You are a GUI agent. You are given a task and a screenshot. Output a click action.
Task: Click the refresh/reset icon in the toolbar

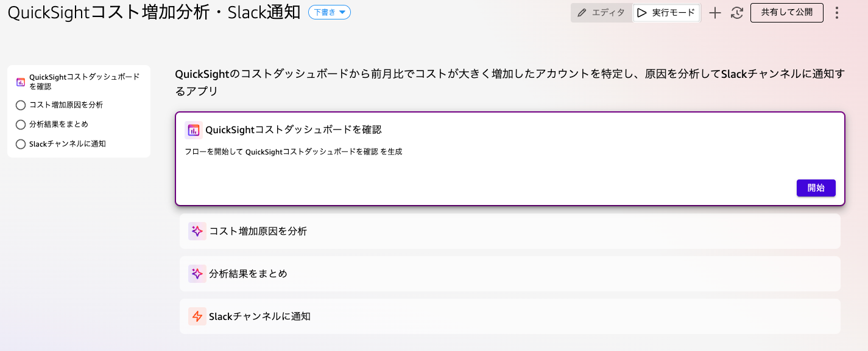[737, 13]
